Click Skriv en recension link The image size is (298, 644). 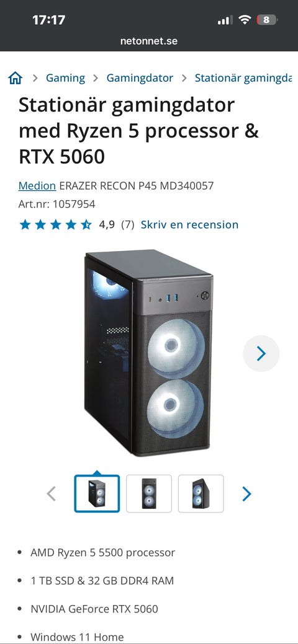tap(190, 224)
